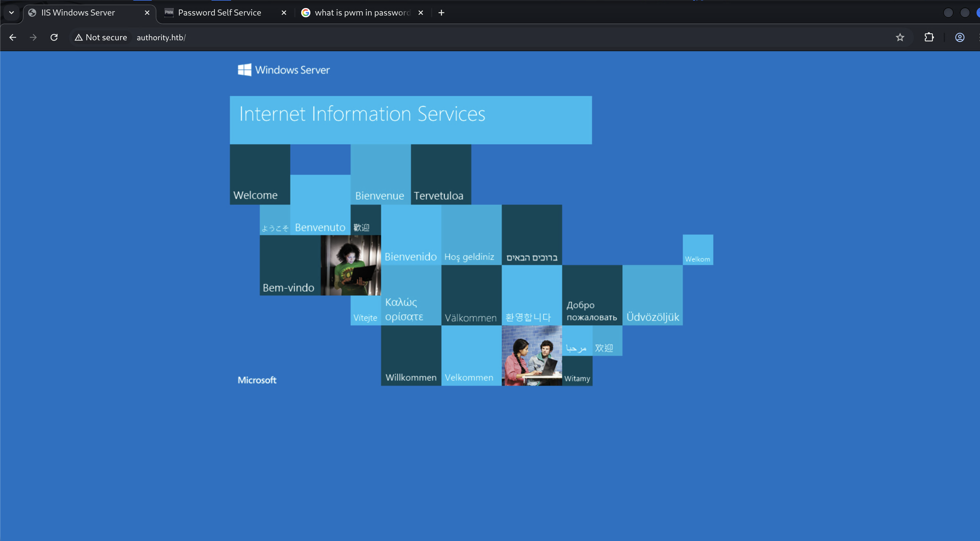Click the Добро пожаловать tile
Screen dimensions: 980x541
[592, 295]
